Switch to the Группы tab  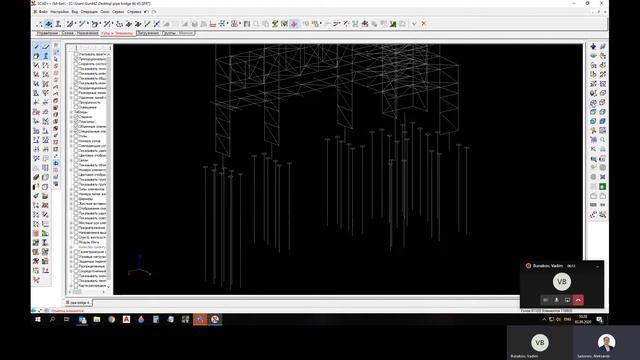click(x=169, y=33)
